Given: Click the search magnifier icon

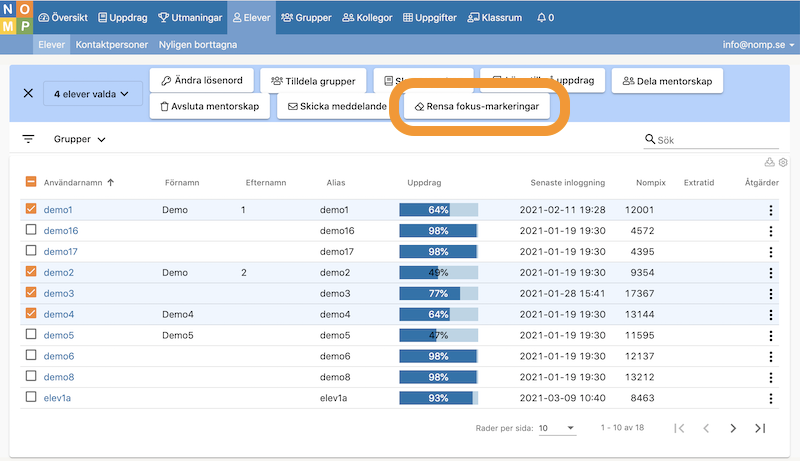Looking at the screenshot, I should coord(649,139).
